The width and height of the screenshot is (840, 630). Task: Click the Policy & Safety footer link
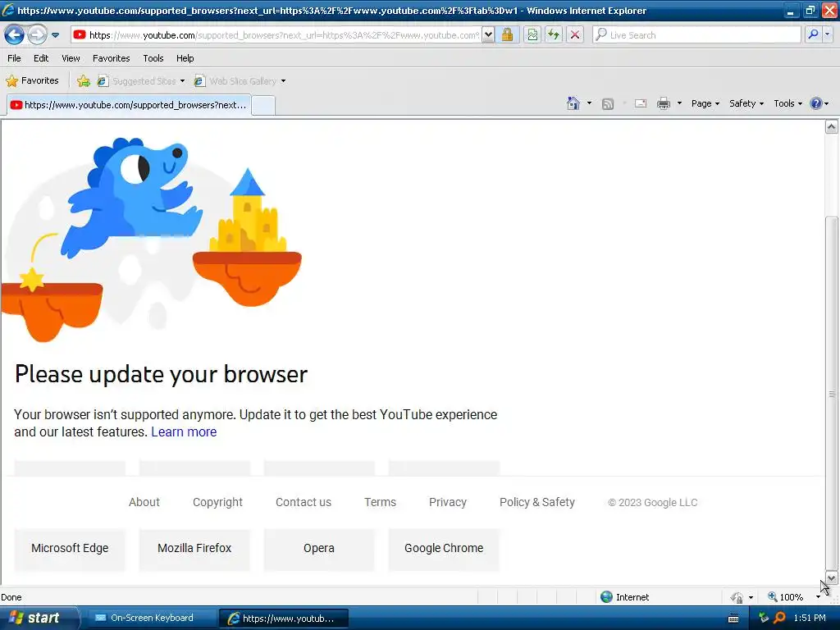537,503
